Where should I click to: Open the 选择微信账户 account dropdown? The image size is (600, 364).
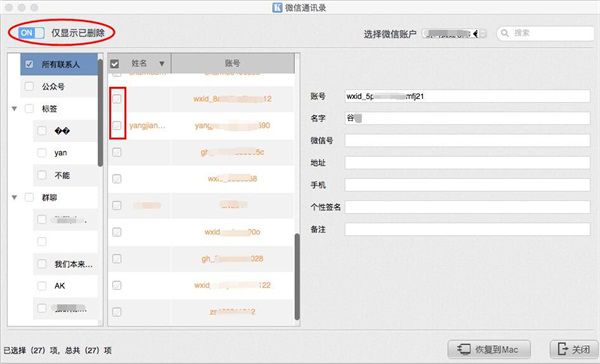point(454,34)
